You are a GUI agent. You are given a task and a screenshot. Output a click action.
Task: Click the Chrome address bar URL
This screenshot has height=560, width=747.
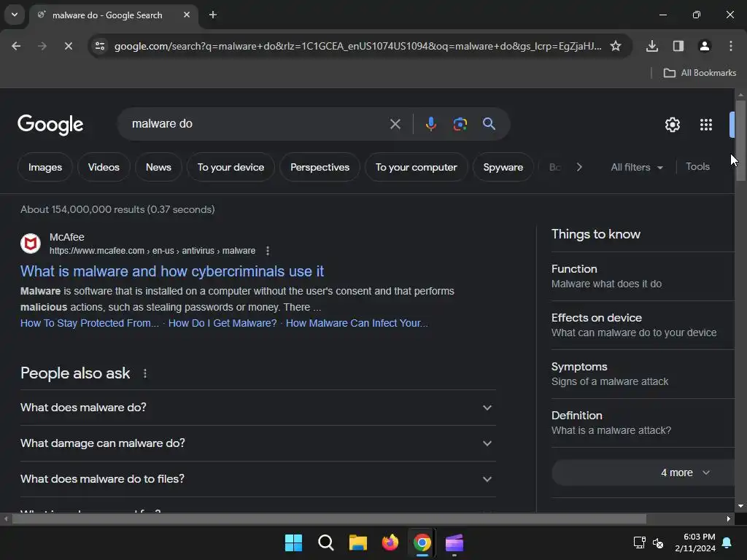[357, 46]
